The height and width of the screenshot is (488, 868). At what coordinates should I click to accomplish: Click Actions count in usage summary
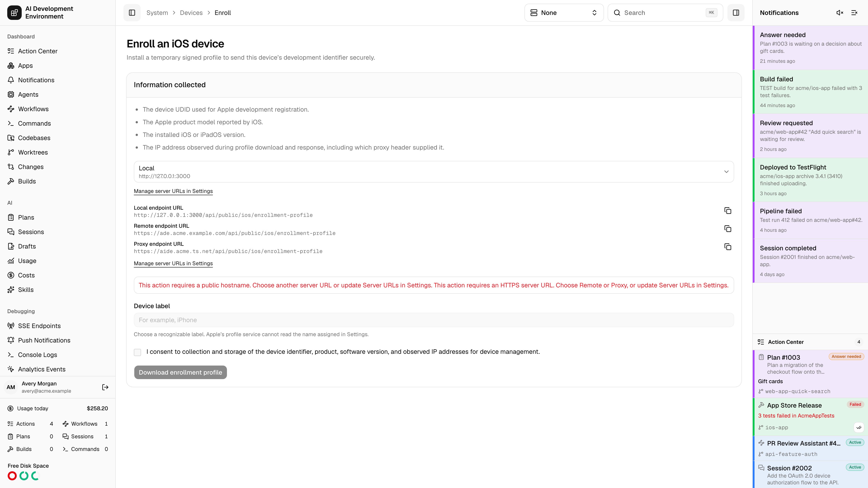click(x=30, y=424)
